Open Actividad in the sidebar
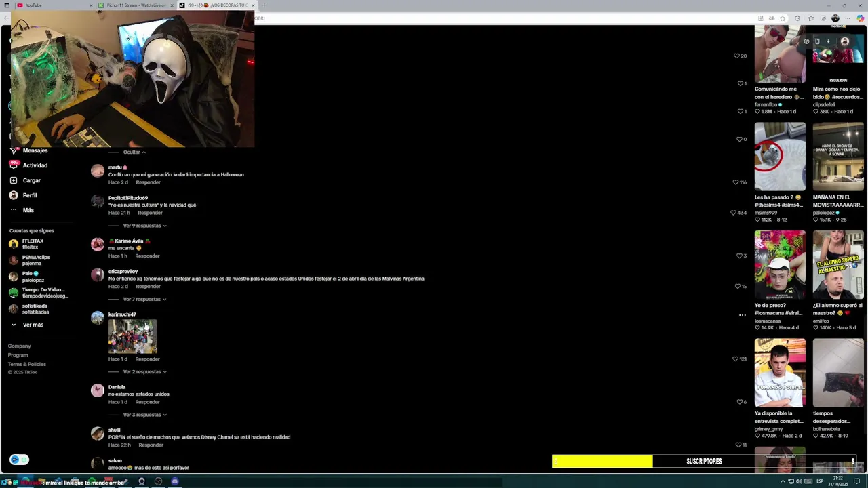Screen dimensions: 868x488 pos(28,165)
